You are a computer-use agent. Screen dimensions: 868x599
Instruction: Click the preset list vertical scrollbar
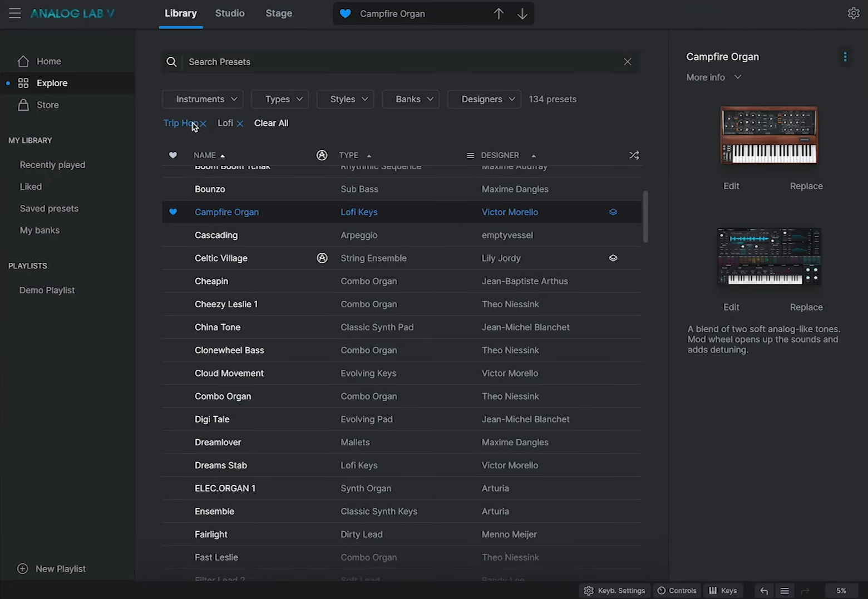[645, 217]
